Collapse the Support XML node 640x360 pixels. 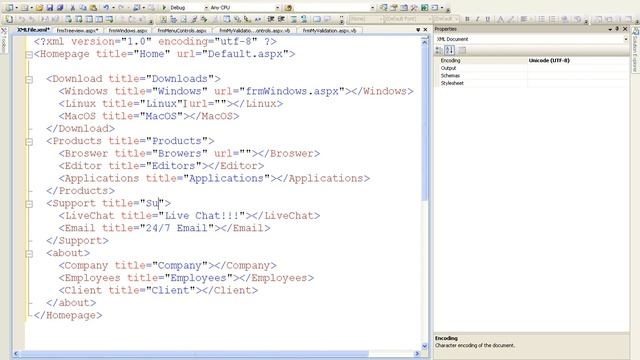(x=29, y=204)
